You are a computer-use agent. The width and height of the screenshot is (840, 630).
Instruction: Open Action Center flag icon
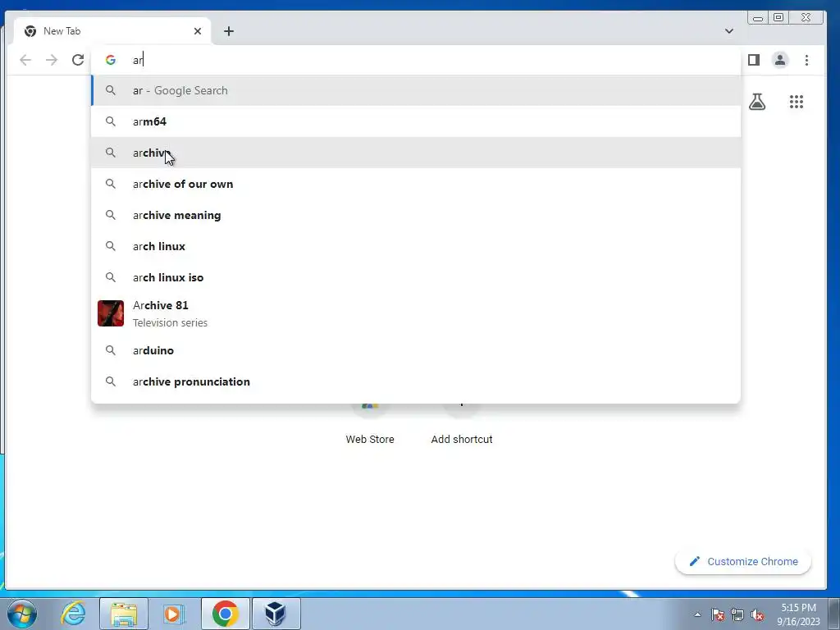[x=718, y=614]
